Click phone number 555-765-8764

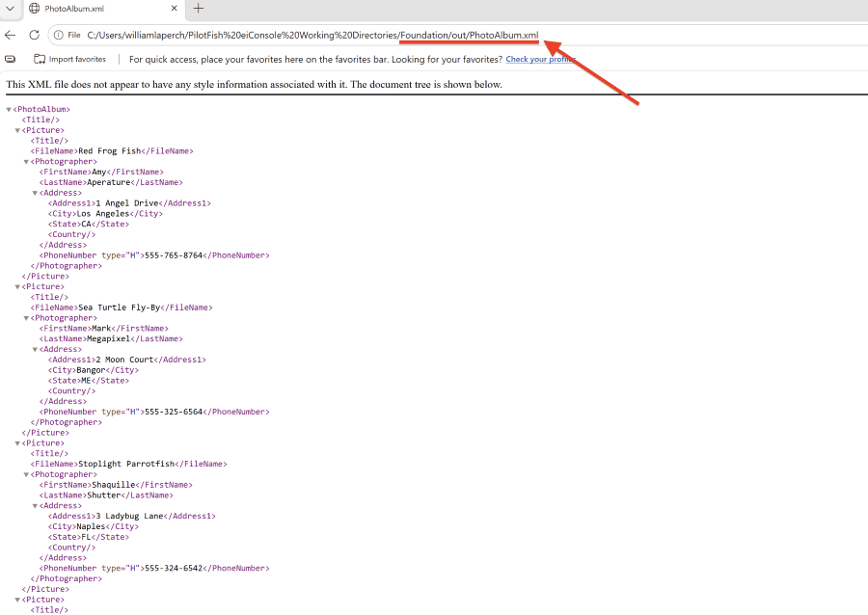coord(174,255)
